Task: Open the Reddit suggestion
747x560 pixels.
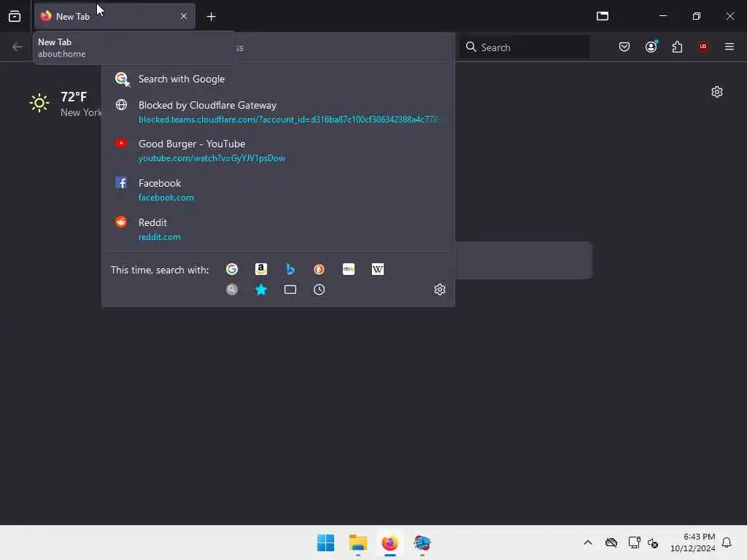Action: [x=278, y=230]
